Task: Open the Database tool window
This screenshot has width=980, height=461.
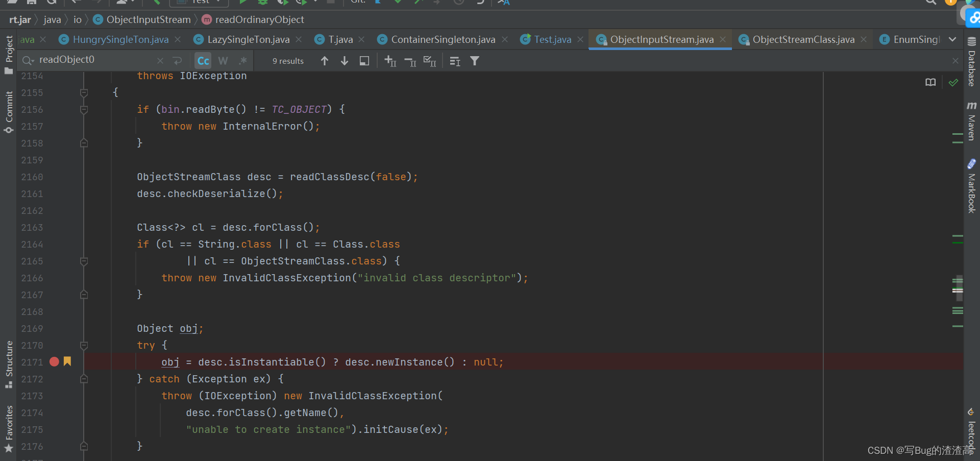Action: 971,61
